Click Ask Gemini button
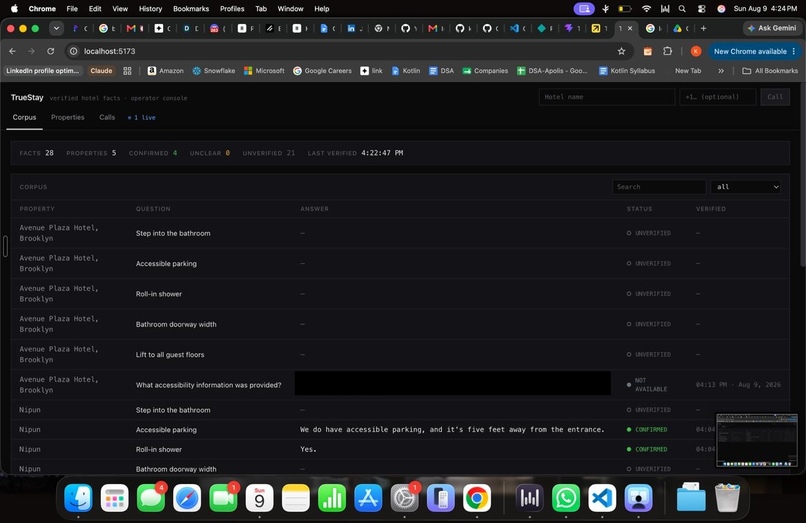Image resolution: width=806 pixels, height=523 pixels. (x=772, y=28)
